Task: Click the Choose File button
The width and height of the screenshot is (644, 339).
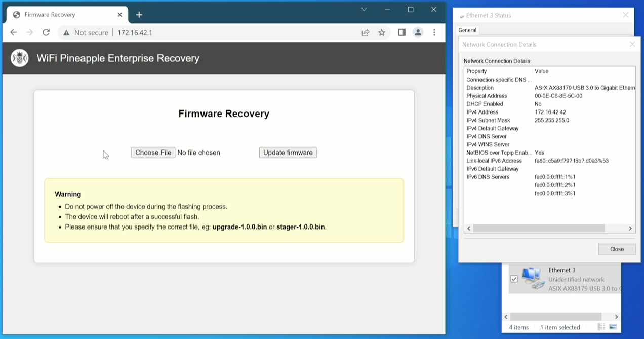Action: click(x=153, y=153)
